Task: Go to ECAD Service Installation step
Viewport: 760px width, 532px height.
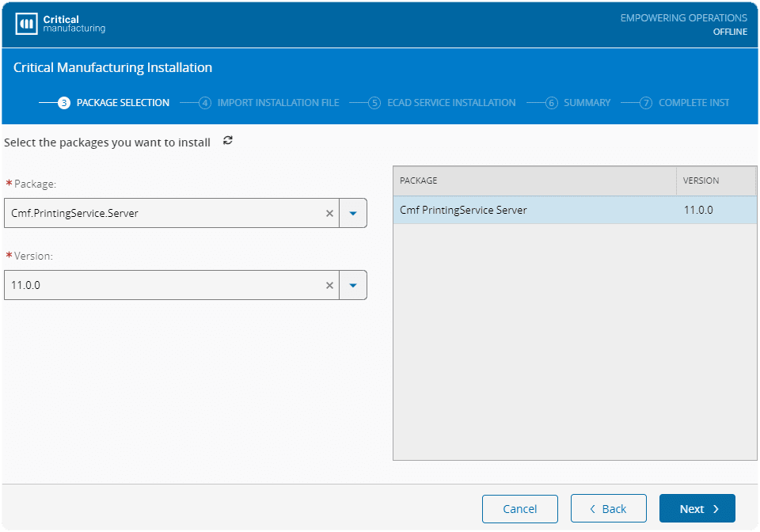Action: (x=451, y=103)
